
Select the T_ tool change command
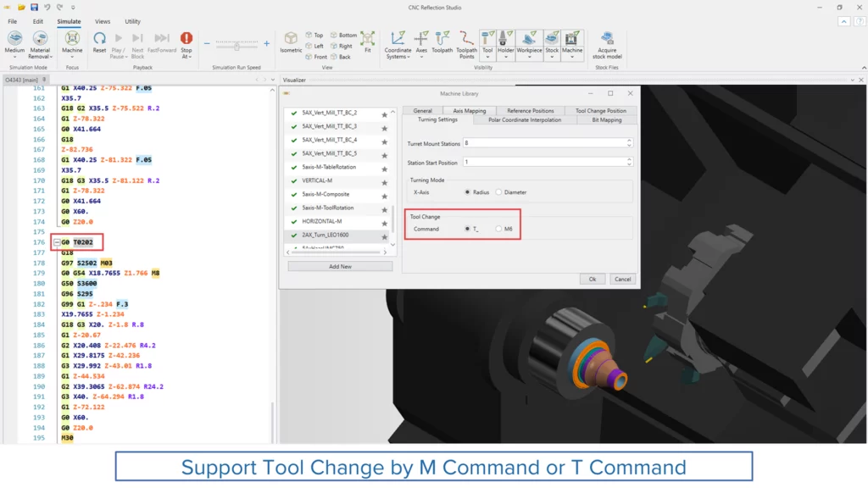[x=467, y=229]
